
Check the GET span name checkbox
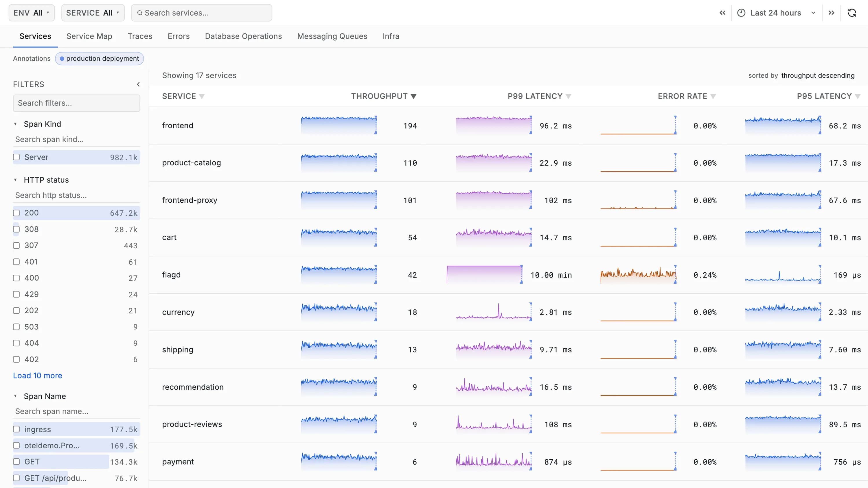[x=16, y=462]
